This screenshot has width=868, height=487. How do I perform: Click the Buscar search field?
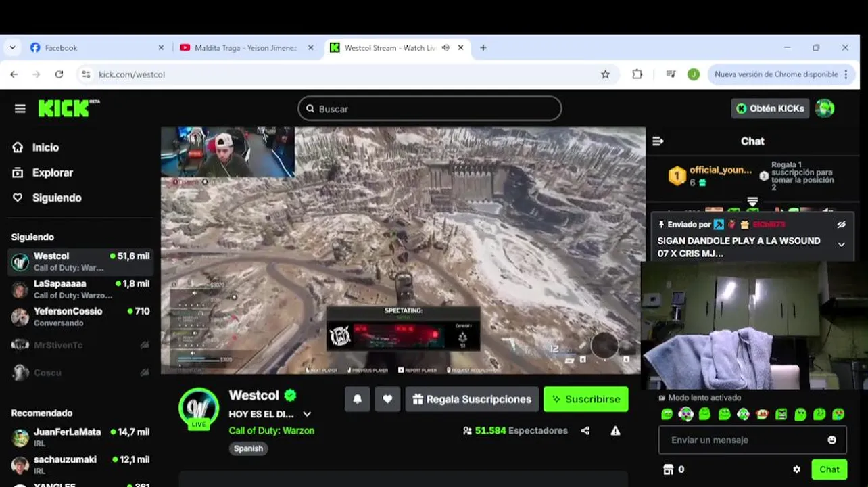[429, 108]
